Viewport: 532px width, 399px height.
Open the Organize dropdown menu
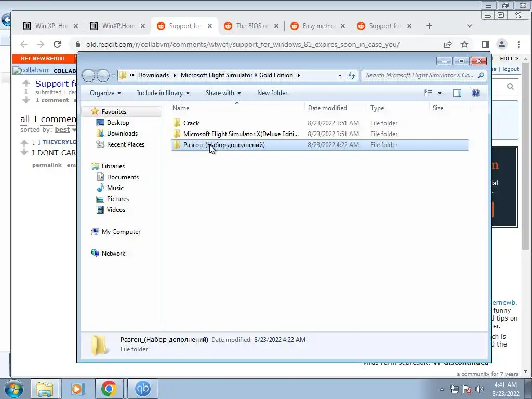click(x=105, y=93)
